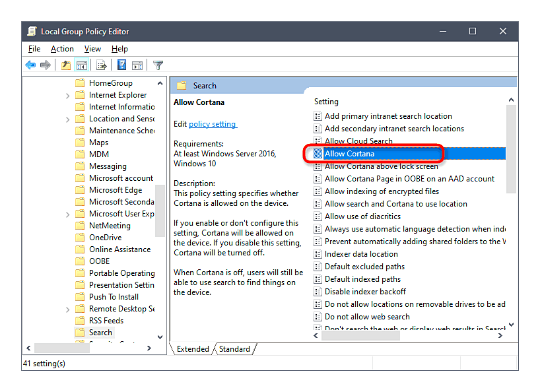Click the policy setting link
Viewport: 540px width, 392px height.
pyautogui.click(x=213, y=124)
